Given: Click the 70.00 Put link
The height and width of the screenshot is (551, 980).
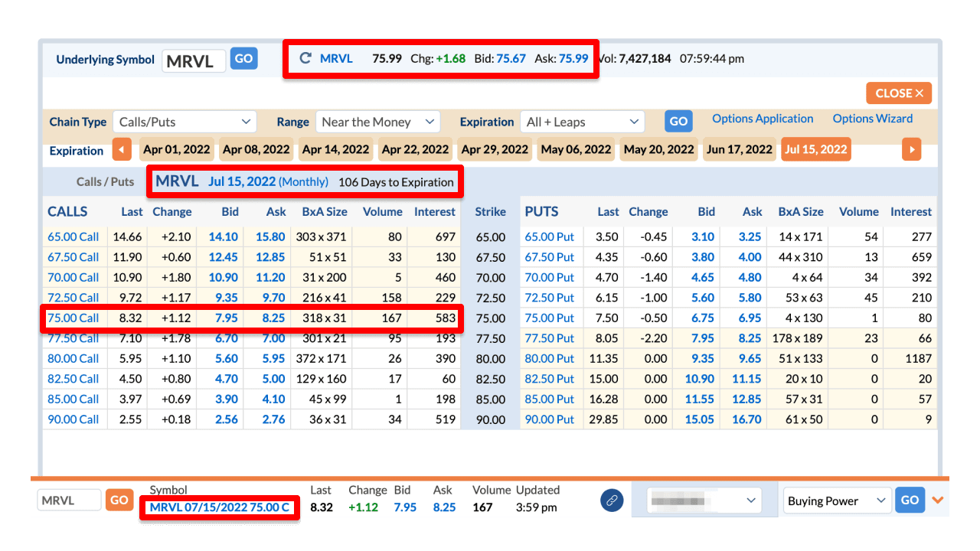Looking at the screenshot, I should point(550,277).
